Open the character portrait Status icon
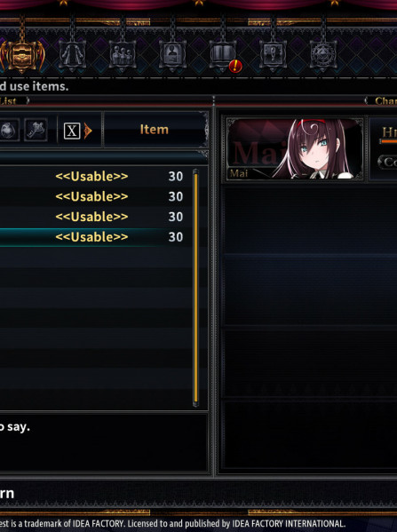The width and height of the screenshot is (397, 532). (x=172, y=55)
